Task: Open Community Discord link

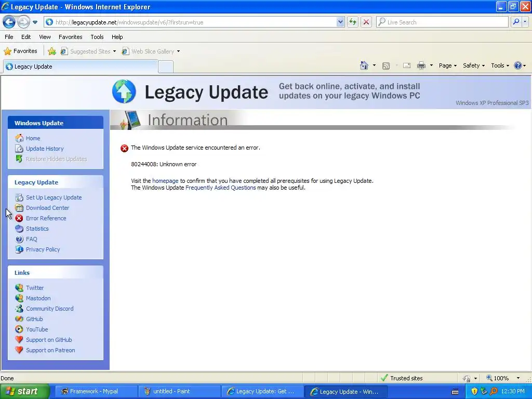Action: click(x=50, y=309)
